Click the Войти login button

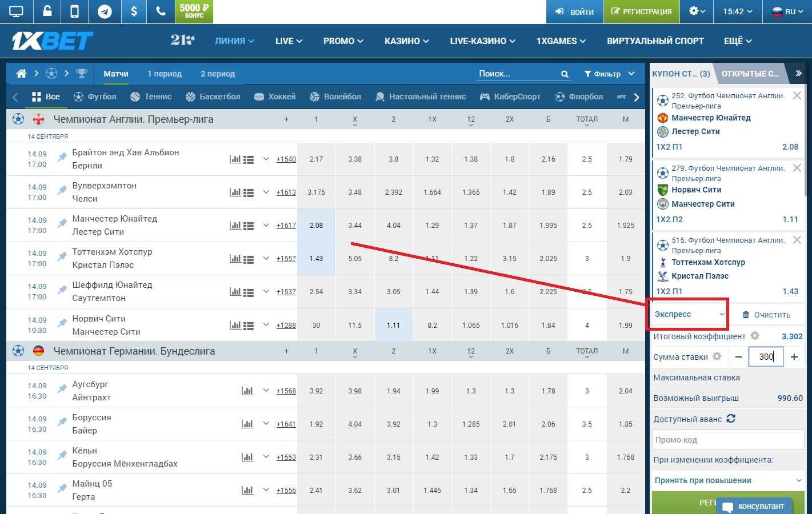click(574, 11)
